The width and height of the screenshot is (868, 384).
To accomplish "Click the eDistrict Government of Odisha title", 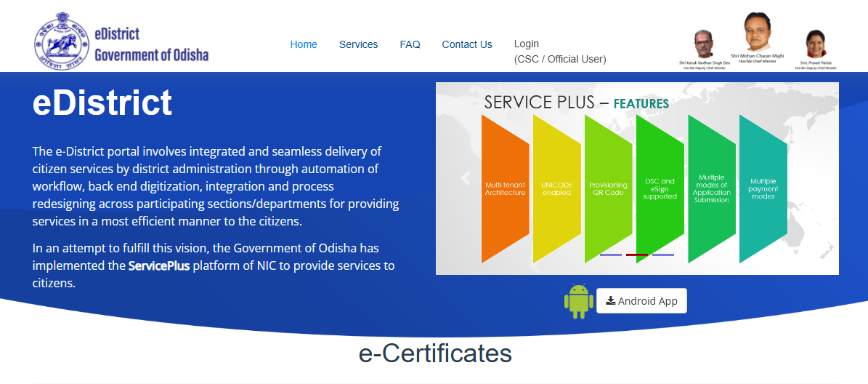I will tap(151, 44).
